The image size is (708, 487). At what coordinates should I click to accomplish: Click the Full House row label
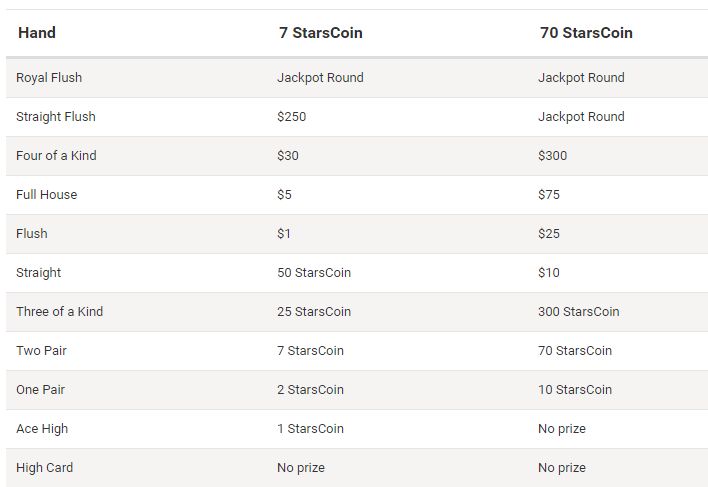[47, 195]
